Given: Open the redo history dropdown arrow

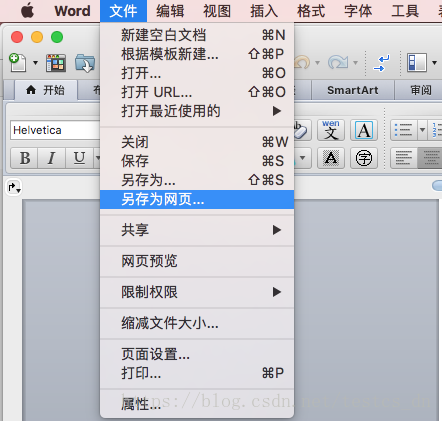Looking at the screenshot, I should click(x=355, y=63).
